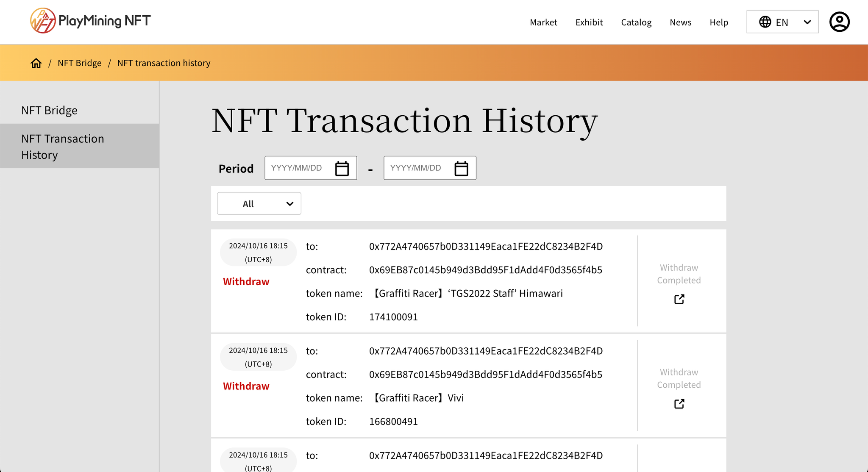Select NFT Bridge in the sidebar
The width and height of the screenshot is (868, 472).
point(49,111)
